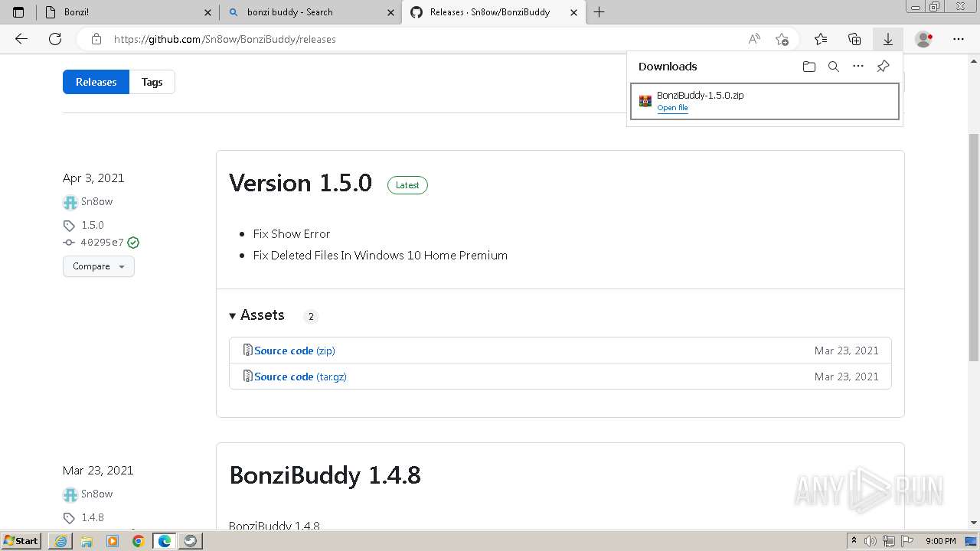Screen dimensions: 980x551
Task: Switch to the Tags view
Action: pos(152,82)
